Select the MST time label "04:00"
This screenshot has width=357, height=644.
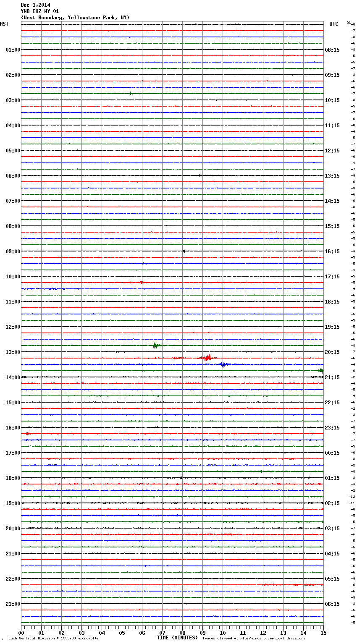click(13, 126)
